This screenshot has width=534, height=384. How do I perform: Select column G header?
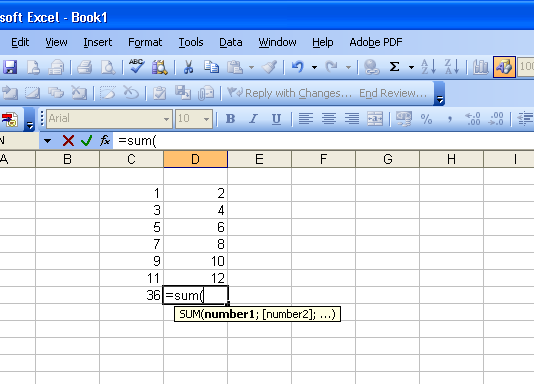[x=388, y=159]
